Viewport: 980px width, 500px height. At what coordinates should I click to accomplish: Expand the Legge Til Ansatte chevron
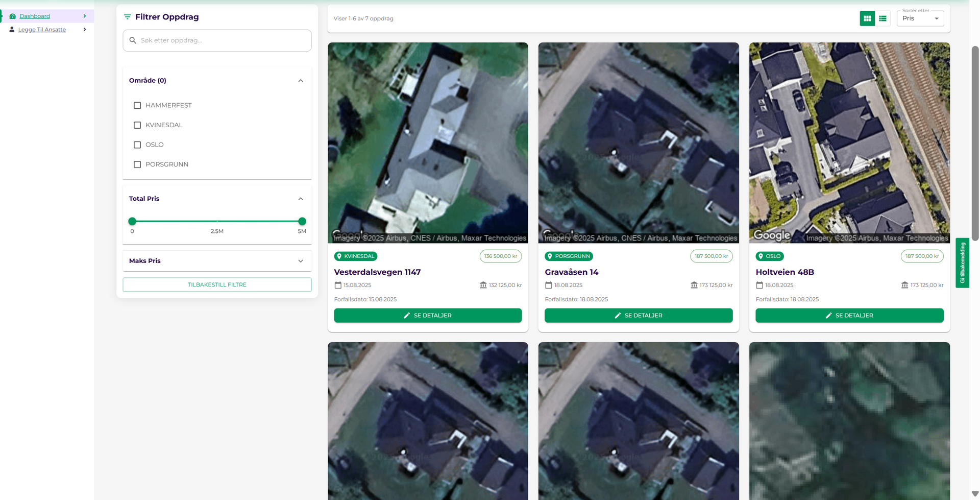coord(85,30)
